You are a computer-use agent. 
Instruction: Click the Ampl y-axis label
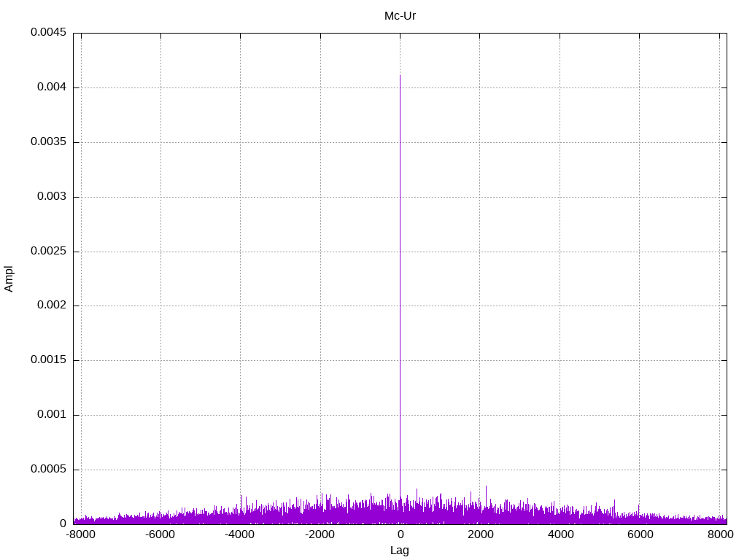coord(9,279)
